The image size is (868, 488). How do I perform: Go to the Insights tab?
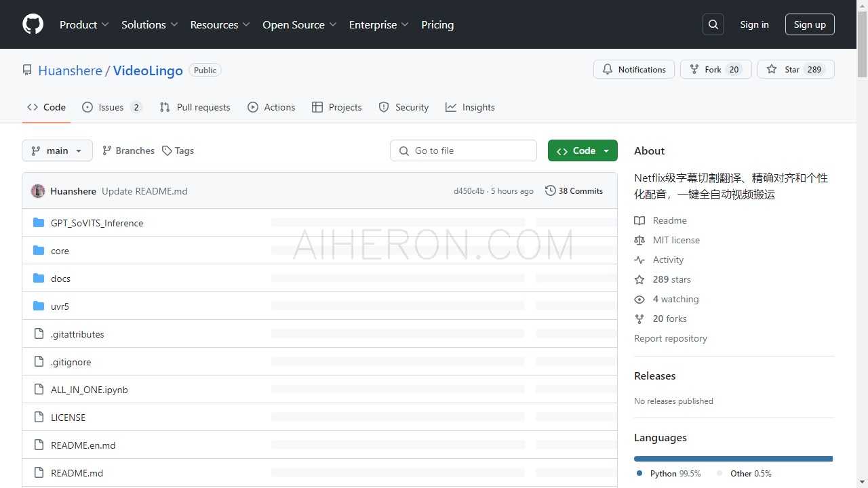click(470, 107)
